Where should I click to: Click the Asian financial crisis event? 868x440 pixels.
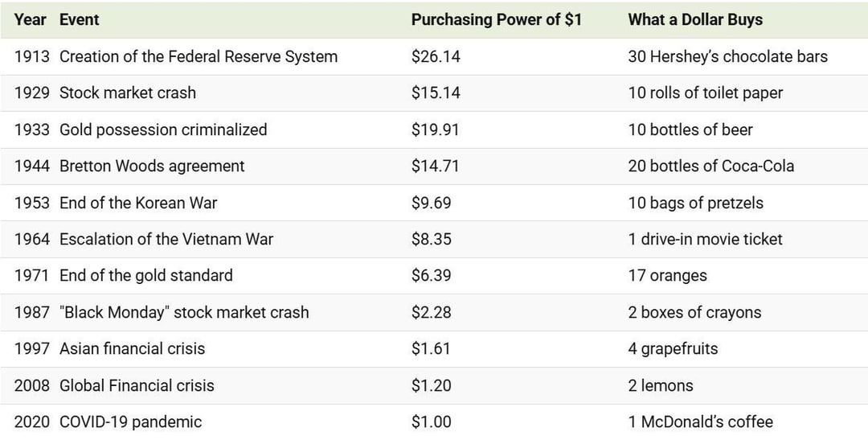coord(133,349)
